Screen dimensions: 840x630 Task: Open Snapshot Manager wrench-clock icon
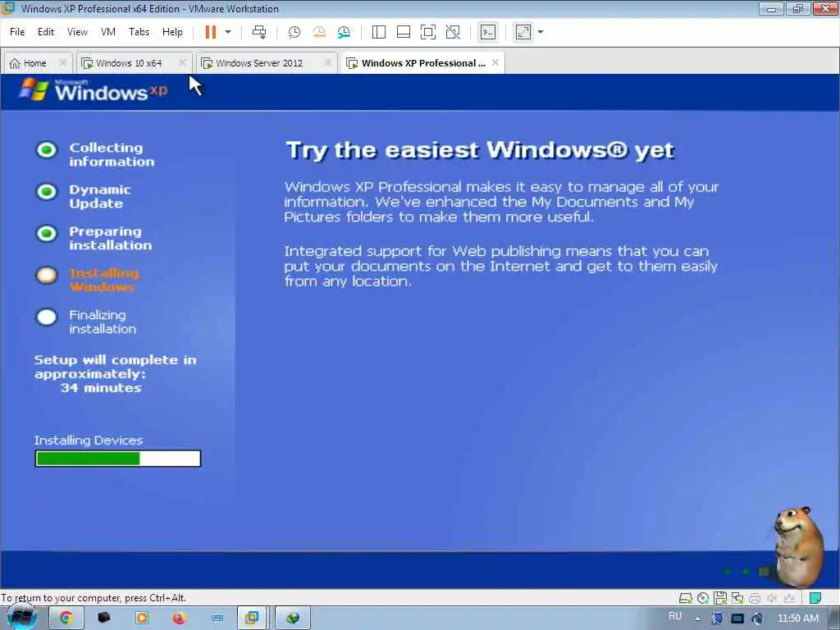(x=344, y=32)
